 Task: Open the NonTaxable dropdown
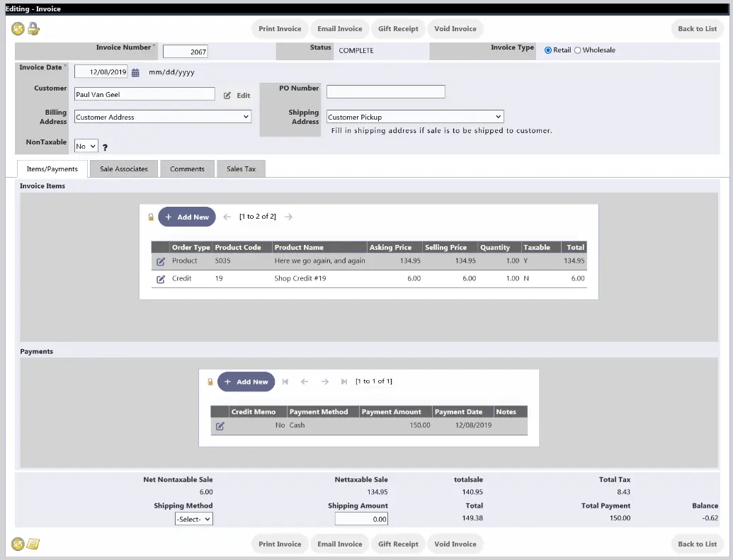click(x=85, y=145)
